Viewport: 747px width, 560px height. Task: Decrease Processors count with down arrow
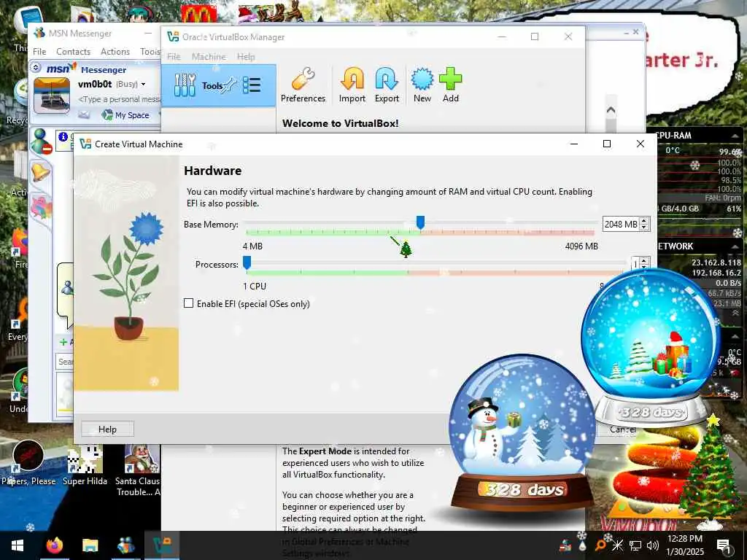[644, 267]
